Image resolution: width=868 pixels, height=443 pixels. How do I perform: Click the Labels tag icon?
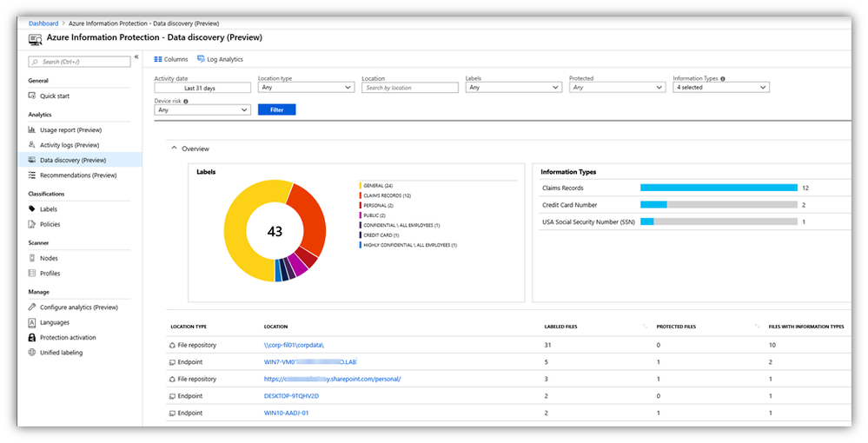pos(32,209)
